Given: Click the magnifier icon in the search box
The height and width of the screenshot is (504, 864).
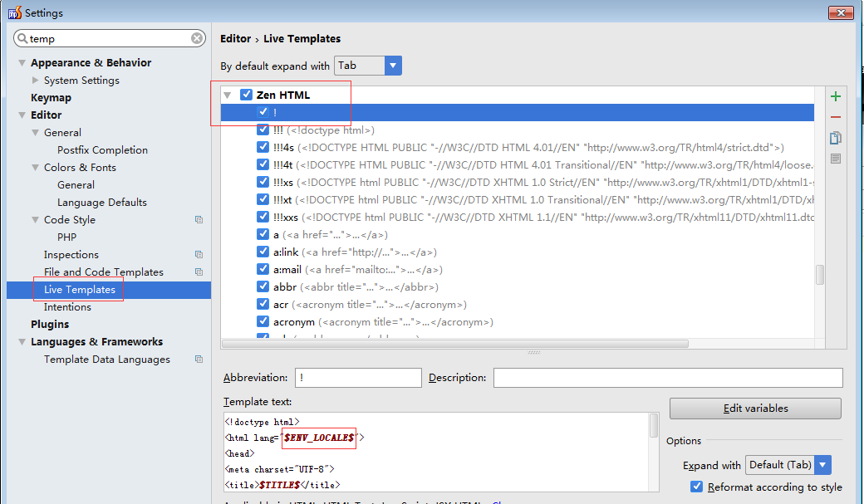Looking at the screenshot, I should click(22, 39).
